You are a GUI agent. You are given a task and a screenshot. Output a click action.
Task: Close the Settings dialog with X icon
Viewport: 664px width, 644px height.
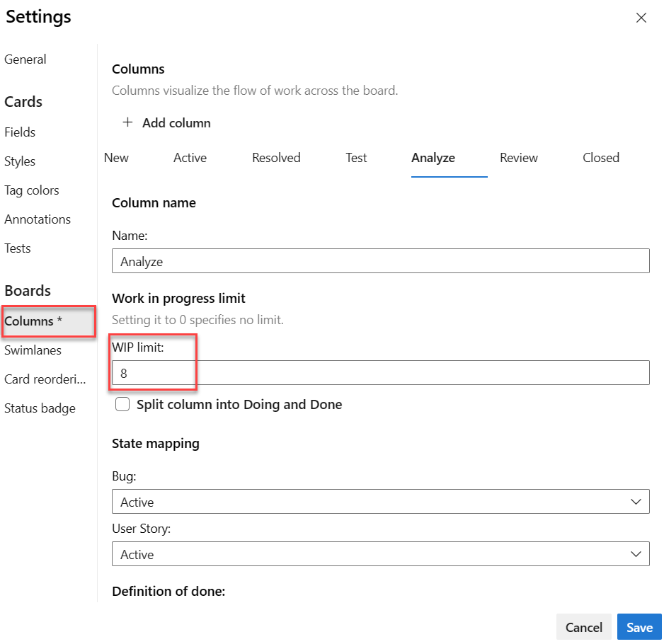pyautogui.click(x=641, y=18)
